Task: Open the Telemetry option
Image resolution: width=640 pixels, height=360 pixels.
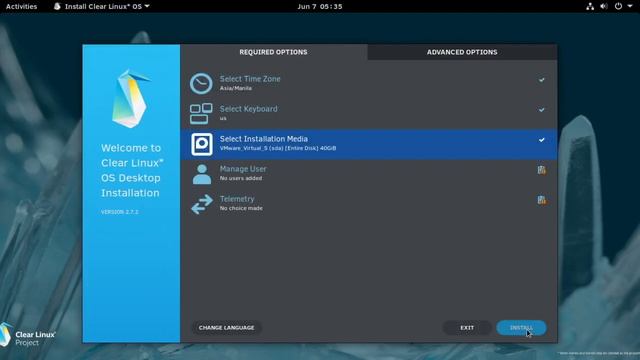Action: click(x=369, y=204)
